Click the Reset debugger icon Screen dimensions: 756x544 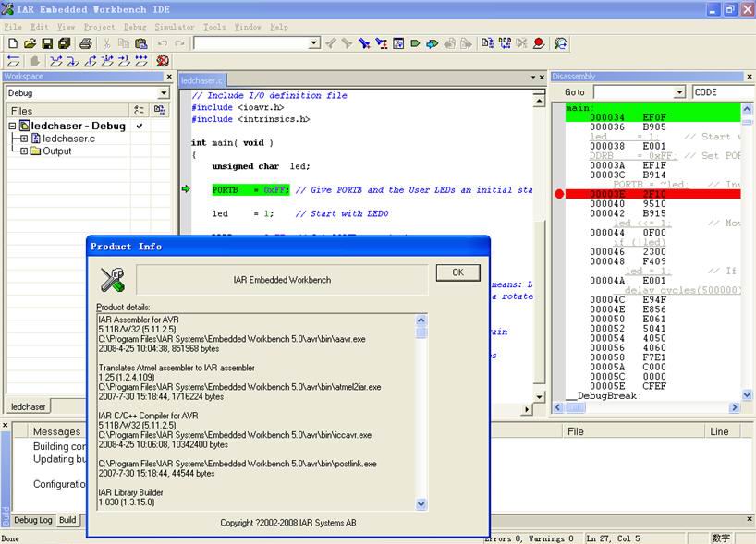14,61
